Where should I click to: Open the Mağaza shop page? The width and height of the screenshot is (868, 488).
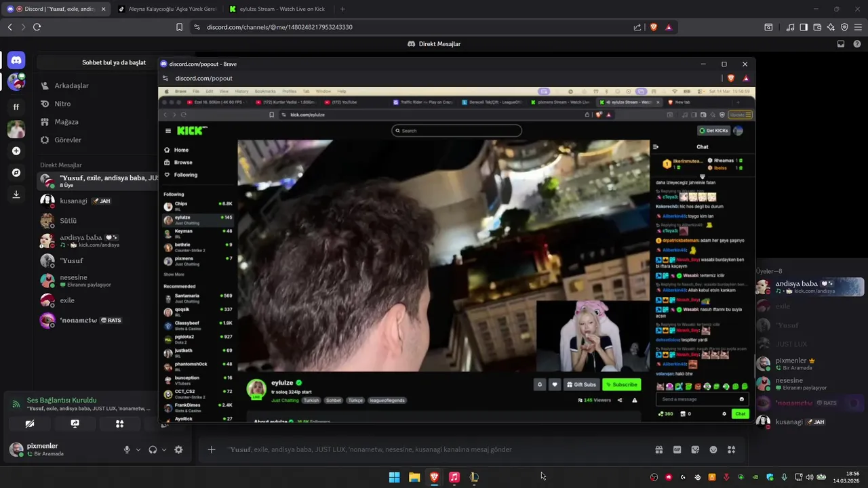click(97, 122)
